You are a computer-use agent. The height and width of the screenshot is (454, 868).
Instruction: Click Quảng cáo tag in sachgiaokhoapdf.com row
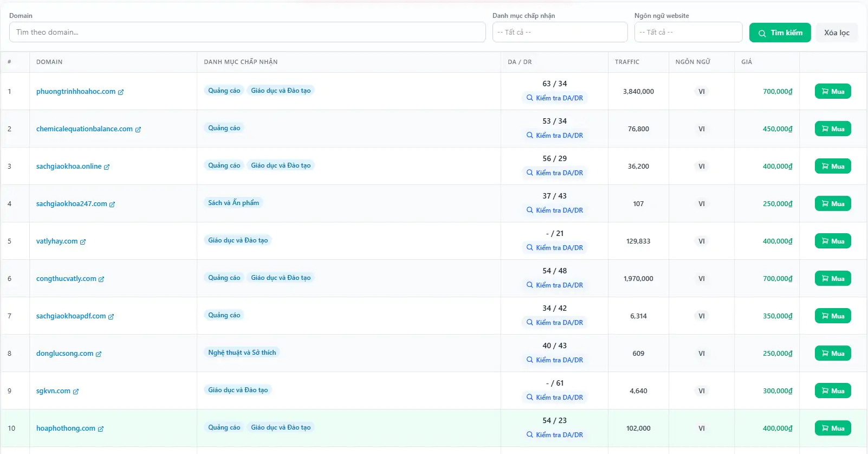tap(224, 315)
